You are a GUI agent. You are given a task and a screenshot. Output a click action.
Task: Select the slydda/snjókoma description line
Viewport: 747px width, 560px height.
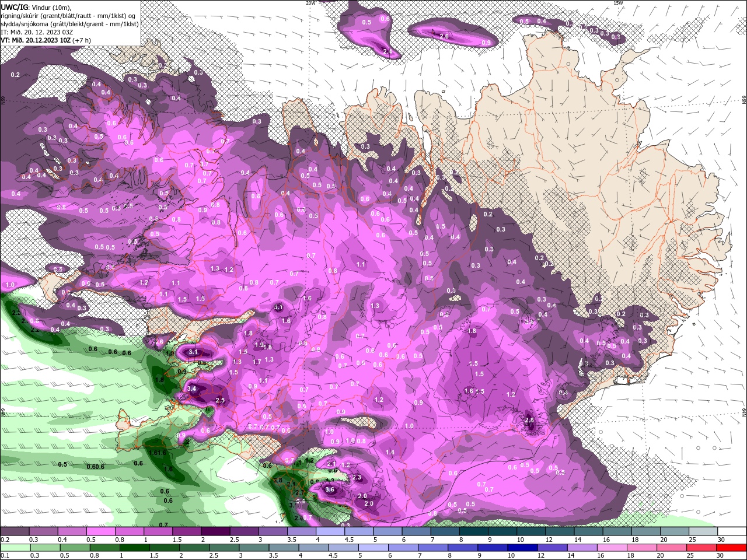coord(69,24)
